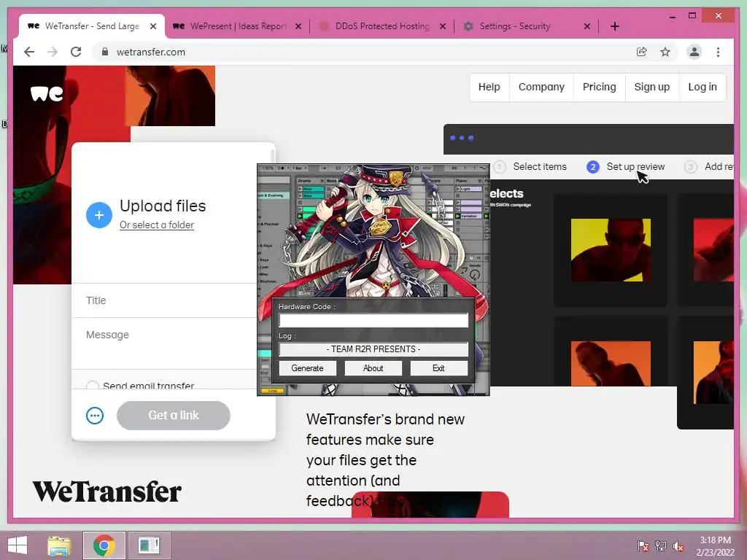Bookmark this page with the star icon
747x560 pixels.
coord(665,52)
